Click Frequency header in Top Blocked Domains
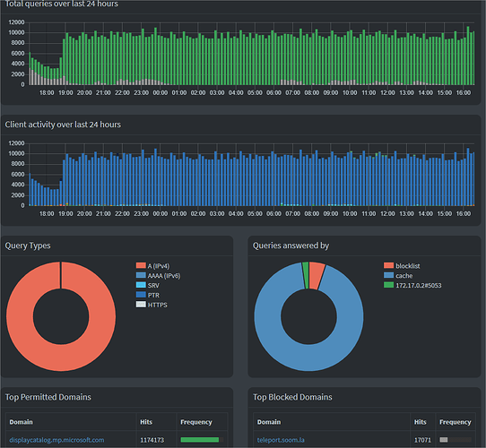 [x=455, y=422]
